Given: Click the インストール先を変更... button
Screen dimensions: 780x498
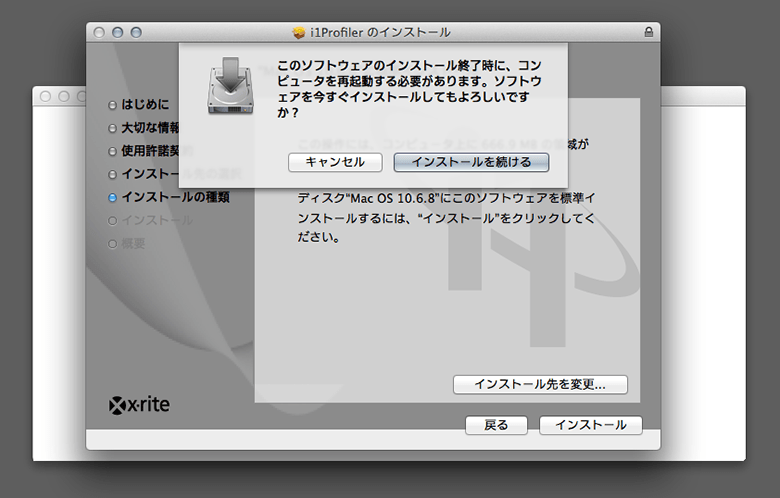Looking at the screenshot, I should click(x=540, y=385).
